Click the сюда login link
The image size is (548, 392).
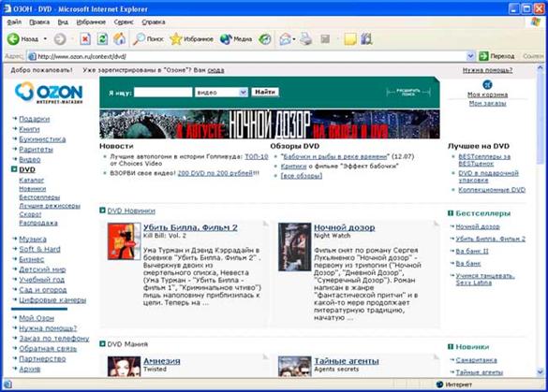(x=215, y=70)
